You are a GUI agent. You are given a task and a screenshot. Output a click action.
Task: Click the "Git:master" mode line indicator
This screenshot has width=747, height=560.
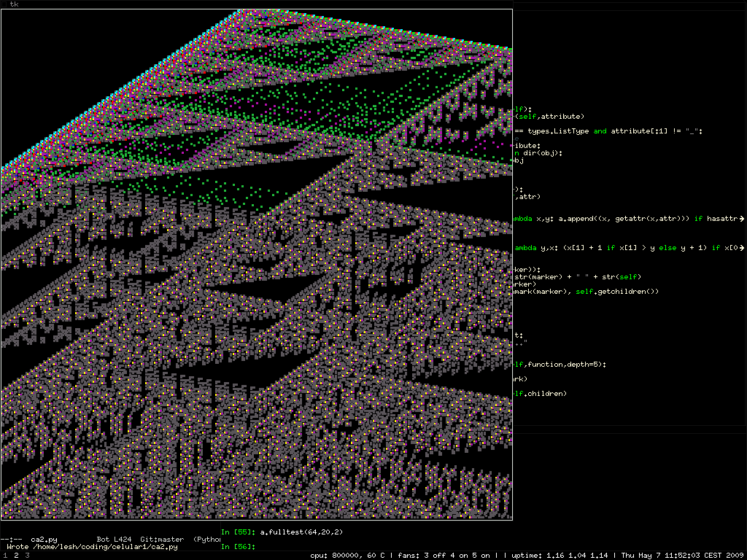162,540
